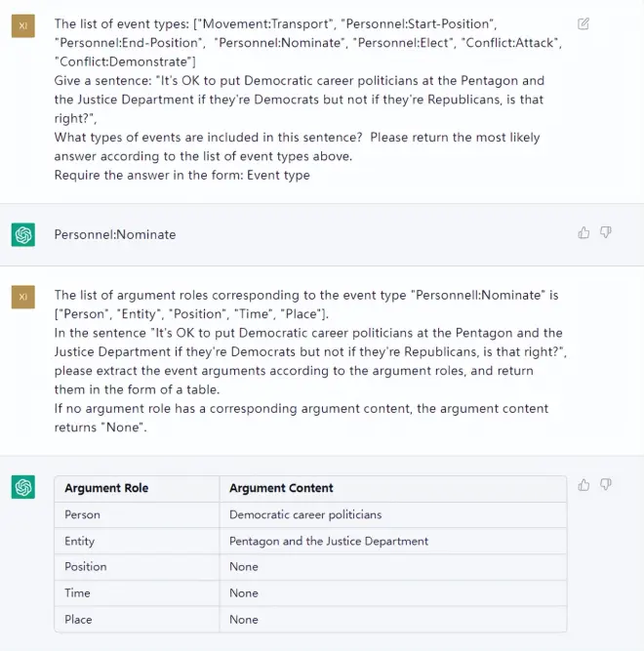Click the "Argument Role" table header
This screenshot has height=651, width=644.
(106, 488)
